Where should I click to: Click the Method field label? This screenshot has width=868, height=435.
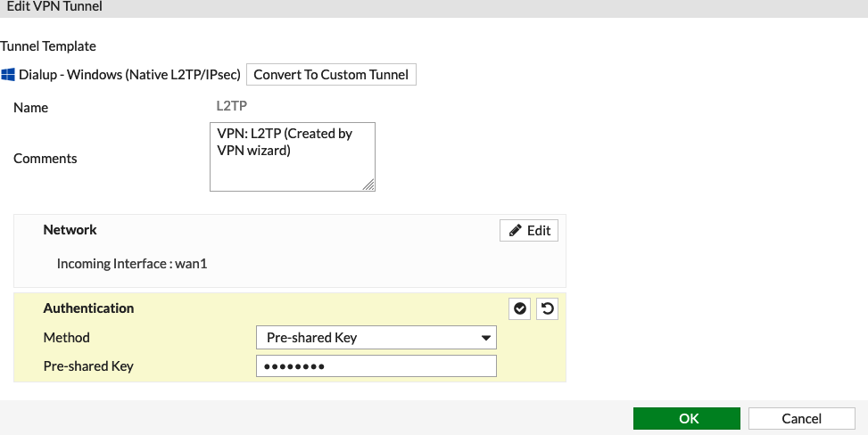(66, 338)
